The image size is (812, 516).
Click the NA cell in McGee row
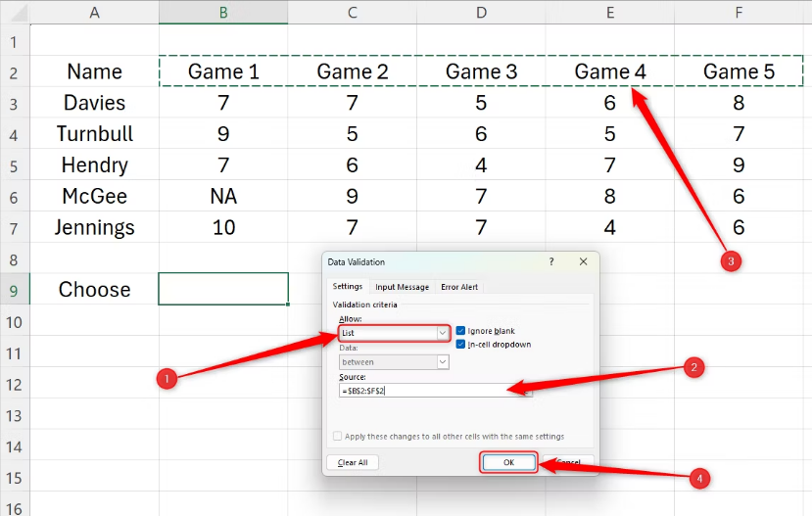223,196
